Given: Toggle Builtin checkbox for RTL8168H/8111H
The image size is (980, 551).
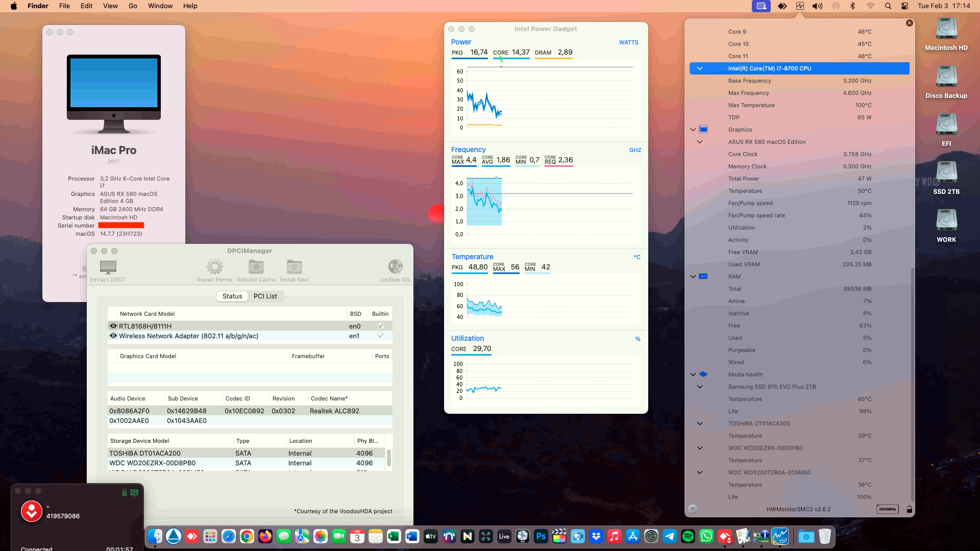Looking at the screenshot, I should 380,326.
